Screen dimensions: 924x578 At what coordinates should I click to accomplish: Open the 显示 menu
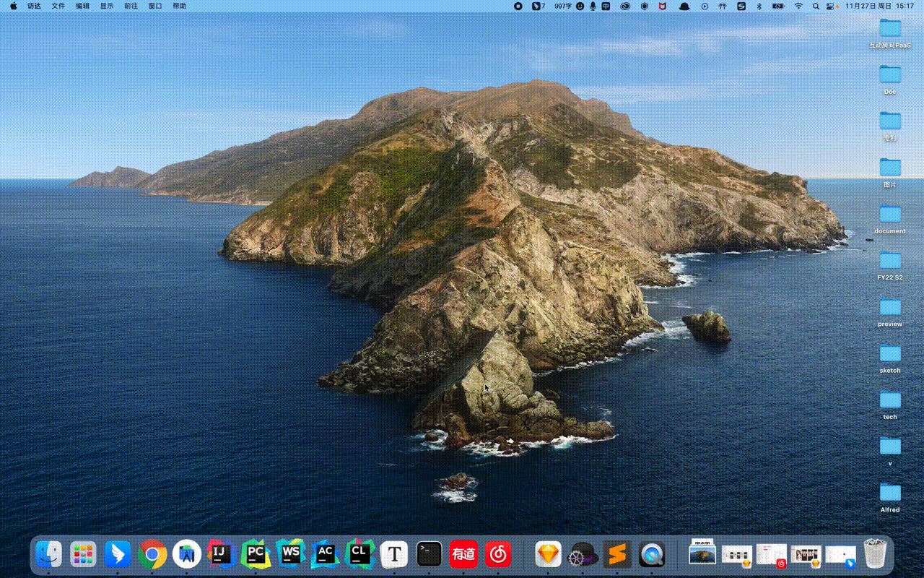pos(107,6)
